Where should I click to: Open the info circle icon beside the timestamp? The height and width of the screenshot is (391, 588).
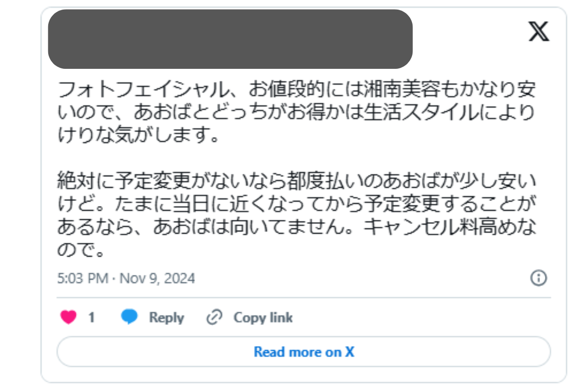[539, 278]
